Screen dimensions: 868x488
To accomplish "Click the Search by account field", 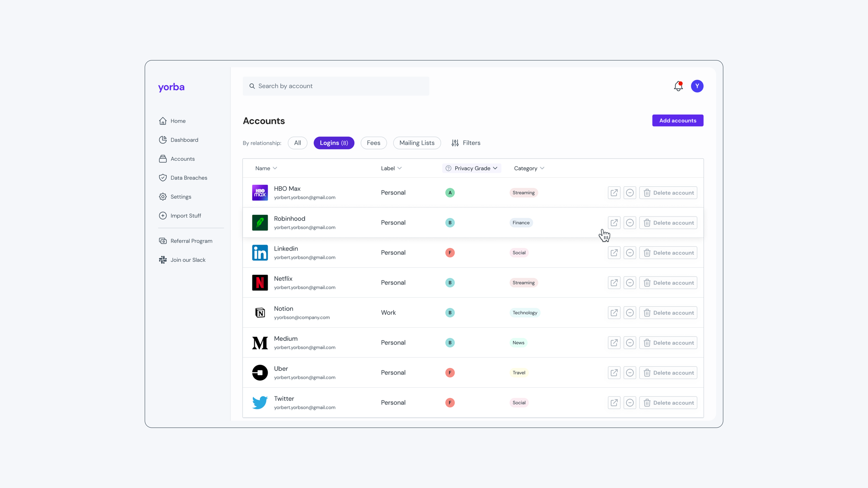I will 336,86.
